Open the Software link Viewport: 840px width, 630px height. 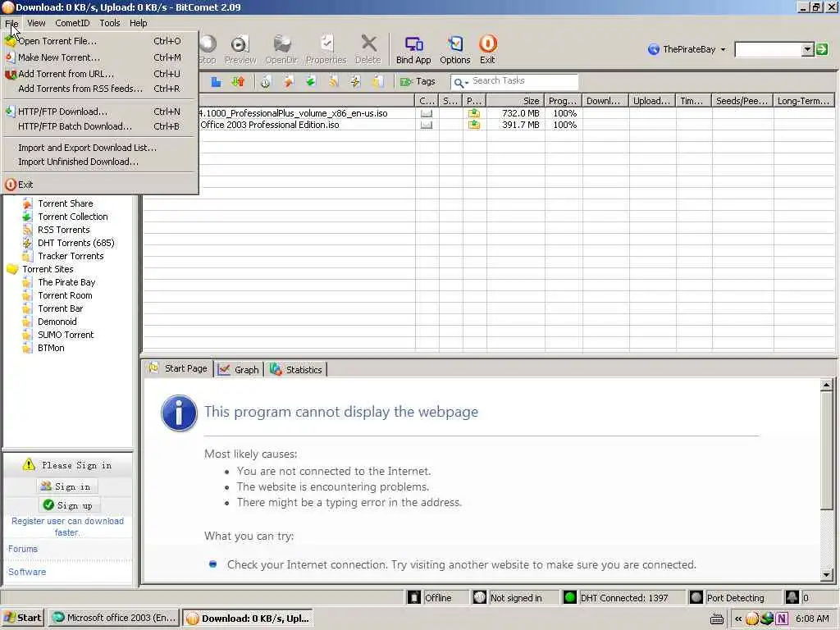[27, 572]
